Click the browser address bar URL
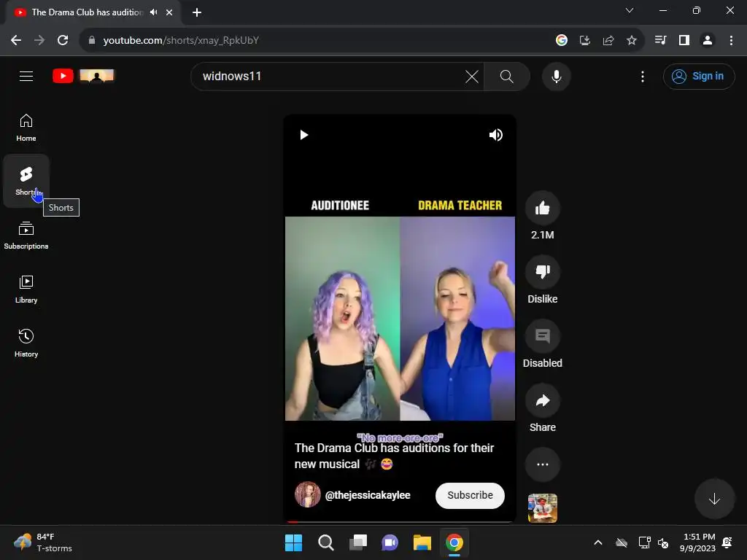747x560 pixels. point(181,41)
